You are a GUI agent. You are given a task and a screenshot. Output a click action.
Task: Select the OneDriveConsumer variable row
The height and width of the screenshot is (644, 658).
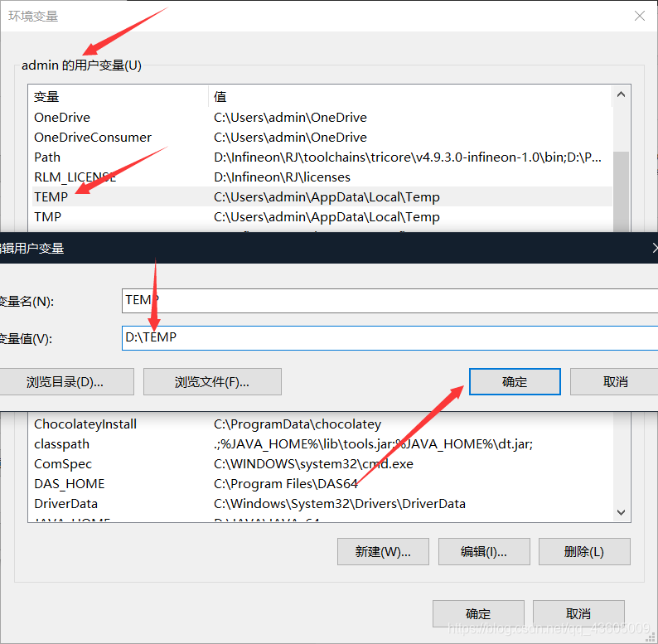coord(322,138)
